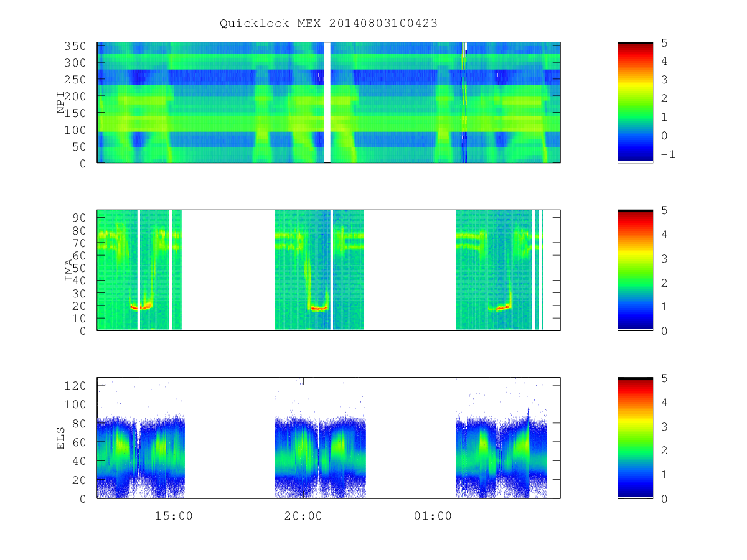Click the 90 tick label on IMA axis
747x560 pixels.
click(79, 217)
